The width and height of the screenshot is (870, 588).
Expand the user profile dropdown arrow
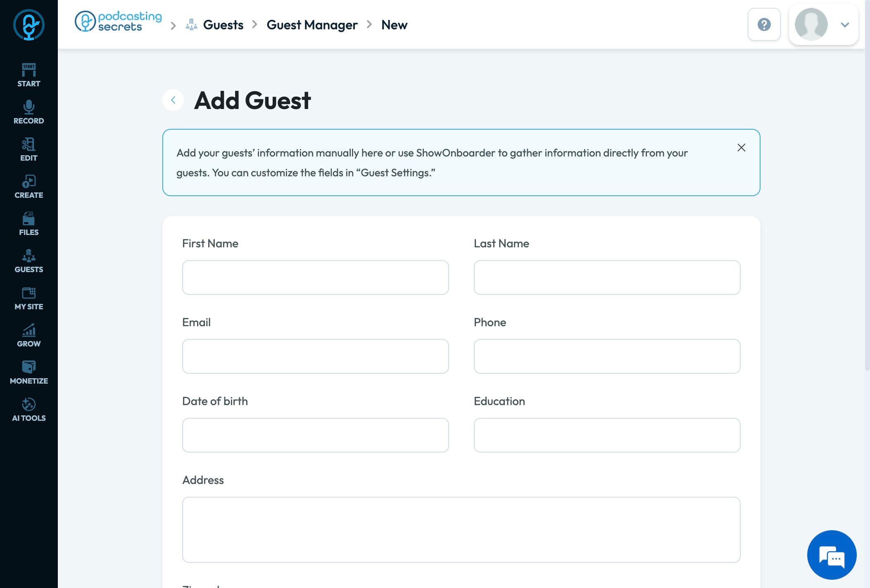pos(845,25)
